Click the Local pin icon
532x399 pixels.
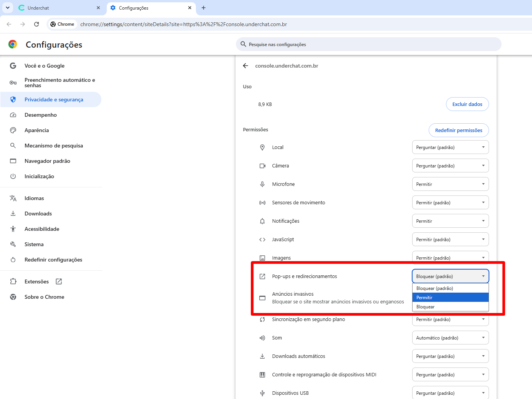262,147
